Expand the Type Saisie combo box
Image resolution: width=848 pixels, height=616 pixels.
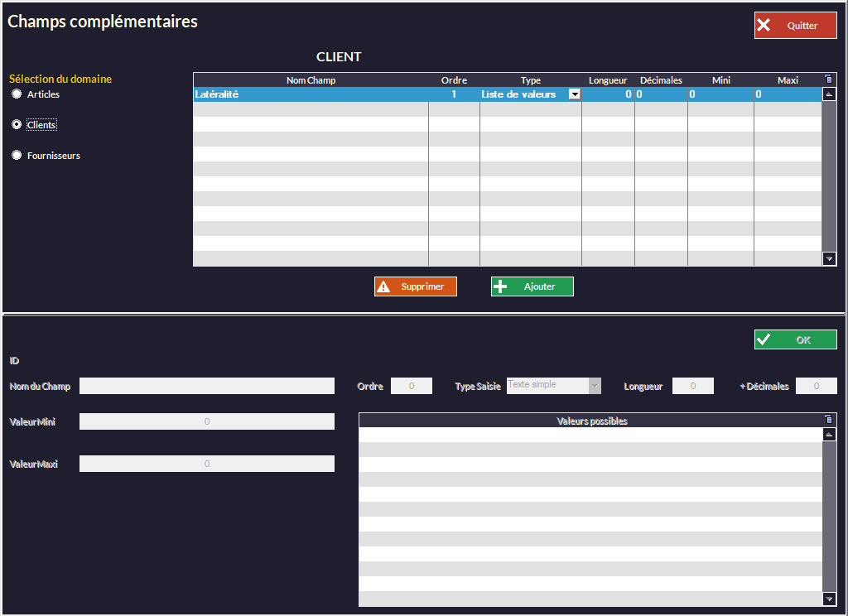[x=595, y=386]
